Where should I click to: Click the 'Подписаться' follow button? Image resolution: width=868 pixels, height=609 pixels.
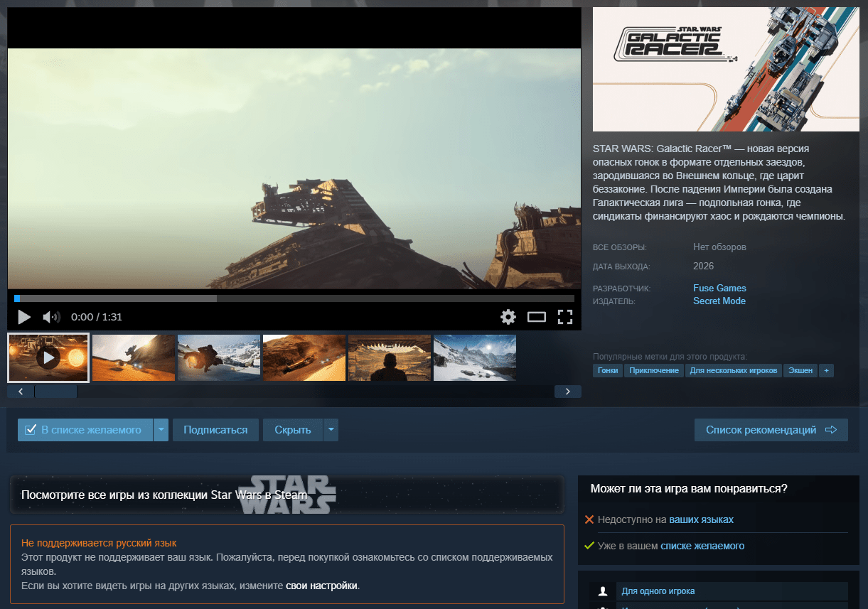pyautogui.click(x=215, y=430)
